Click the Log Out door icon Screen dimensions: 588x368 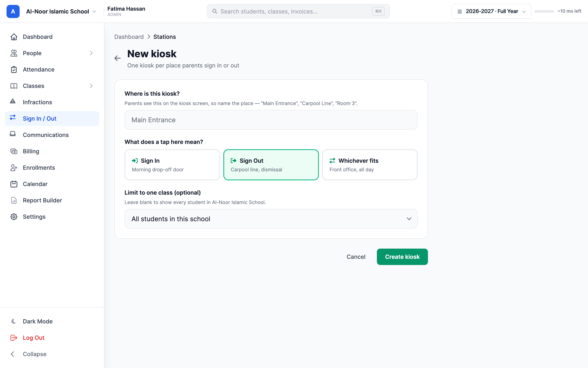(14, 338)
